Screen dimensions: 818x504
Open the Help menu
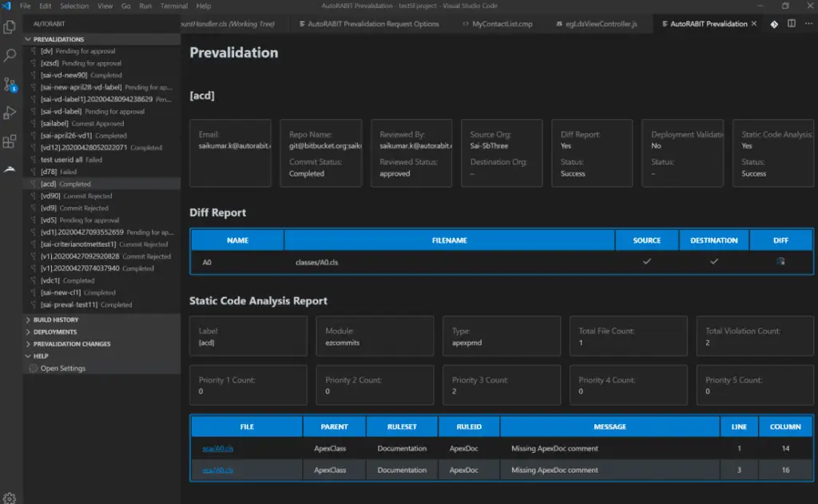(204, 6)
